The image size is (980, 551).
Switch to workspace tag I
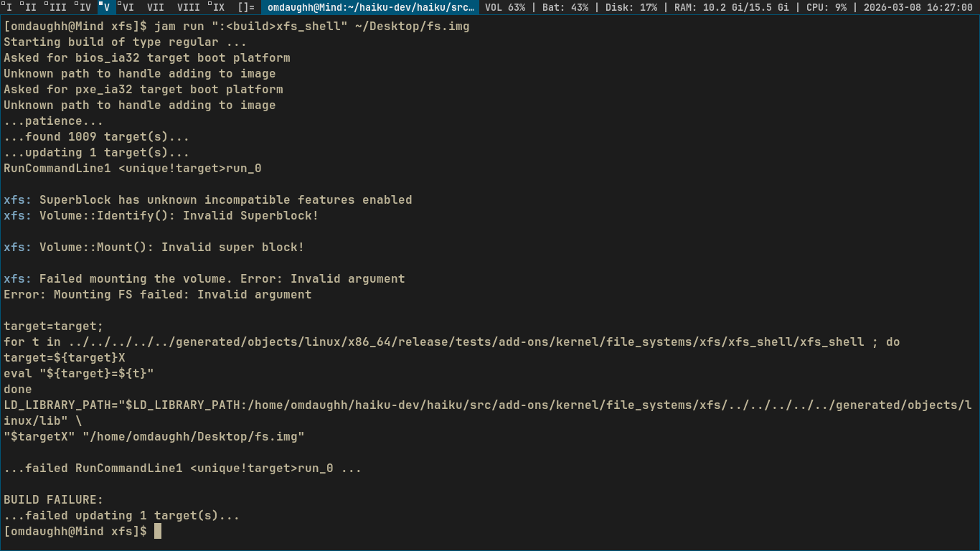tap(9, 7)
